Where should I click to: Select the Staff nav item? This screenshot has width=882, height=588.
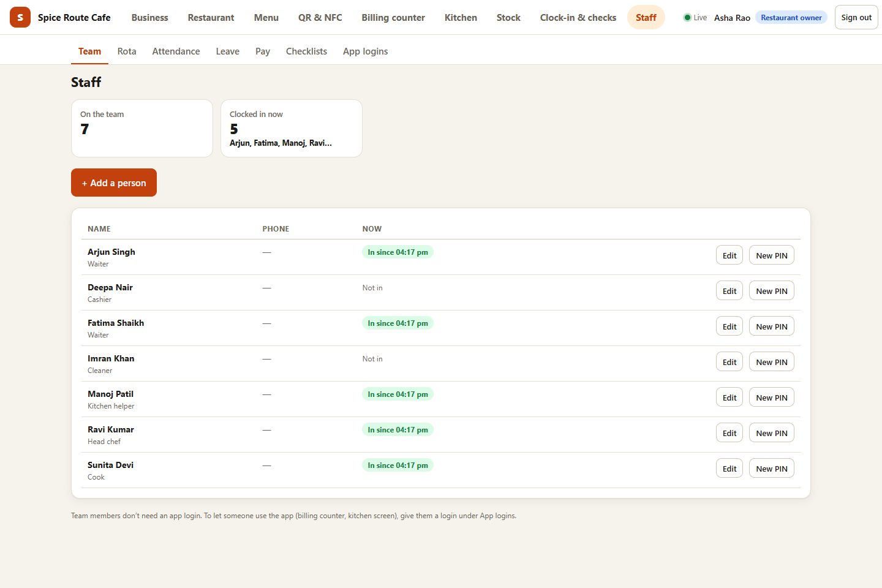(646, 17)
